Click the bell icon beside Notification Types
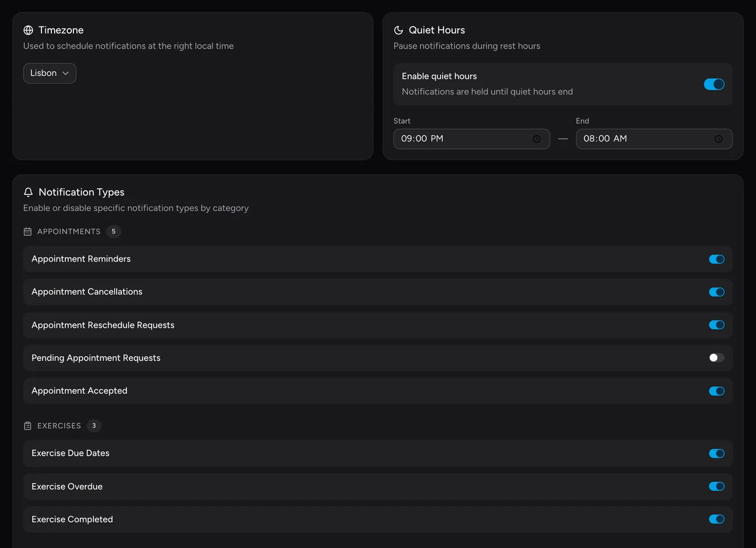 (28, 192)
